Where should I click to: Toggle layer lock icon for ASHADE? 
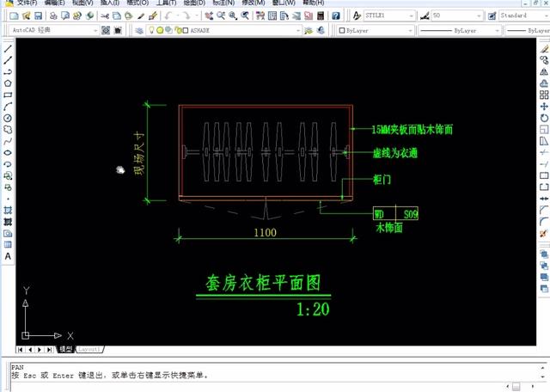click(178, 31)
